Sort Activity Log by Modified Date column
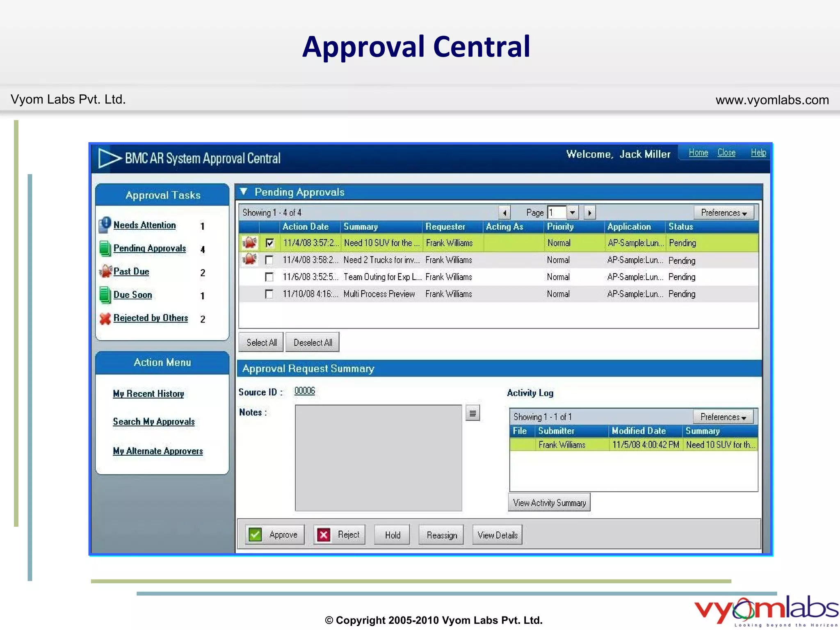The image size is (840, 630). [x=646, y=431]
